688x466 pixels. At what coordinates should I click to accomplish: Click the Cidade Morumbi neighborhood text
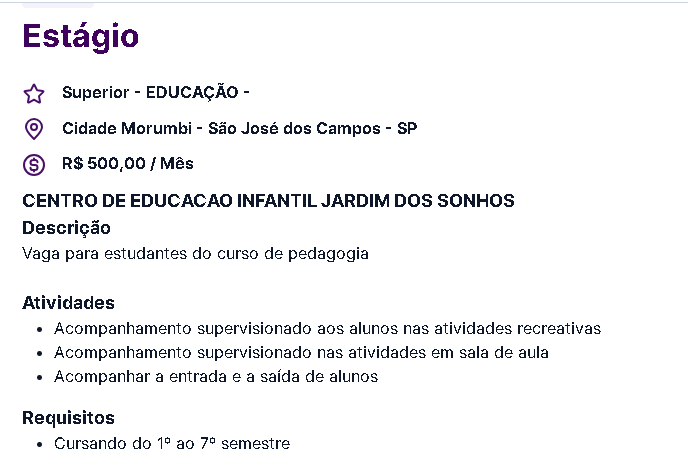point(127,129)
